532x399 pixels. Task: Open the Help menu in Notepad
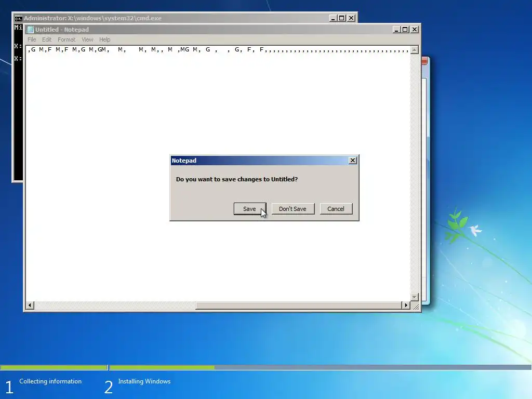(x=104, y=39)
